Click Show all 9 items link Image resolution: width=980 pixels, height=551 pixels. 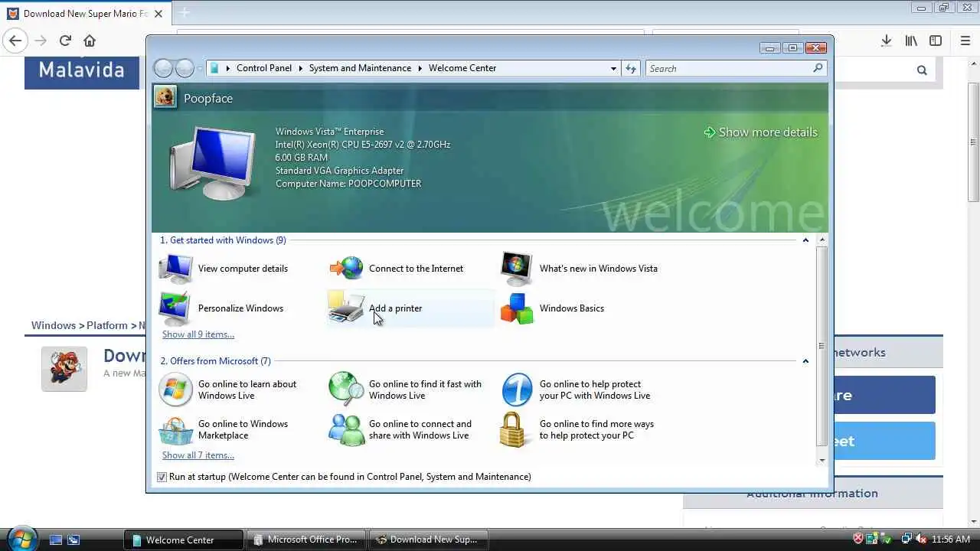tap(198, 334)
